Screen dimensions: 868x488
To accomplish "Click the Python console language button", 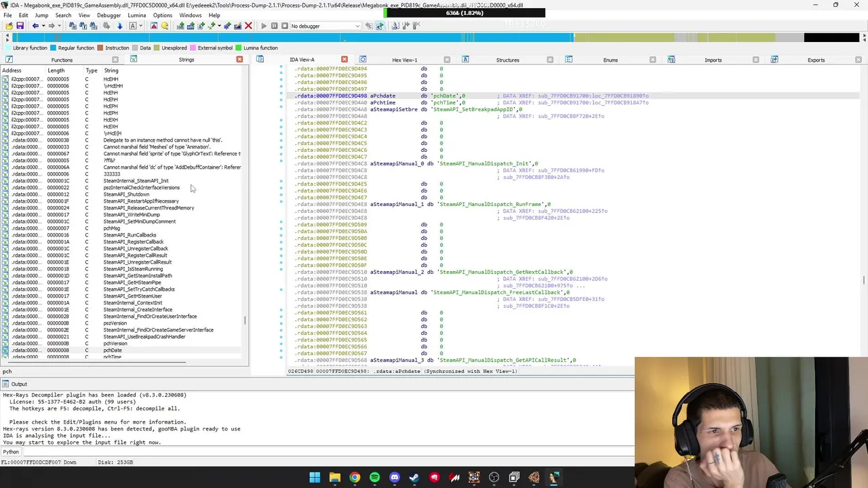I will [11, 452].
